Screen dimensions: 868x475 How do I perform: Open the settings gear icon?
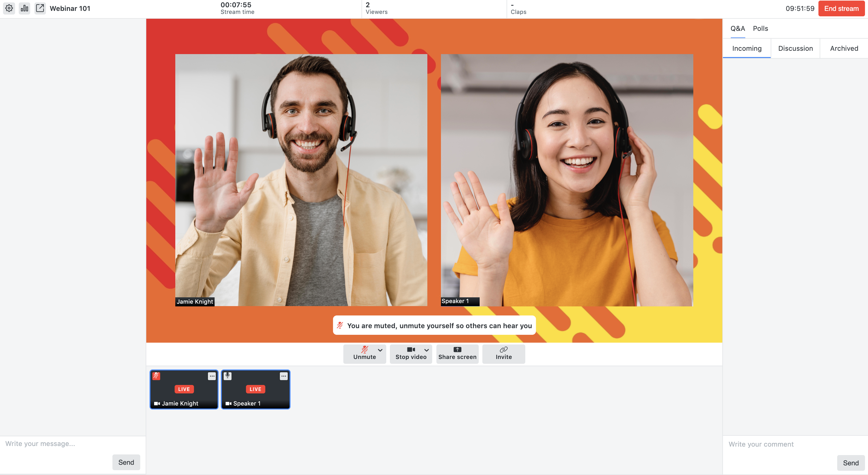pos(9,8)
